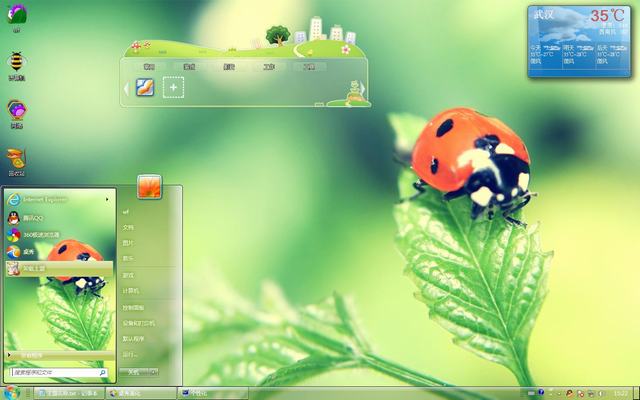This screenshot has height=400, width=640.
Task: Open the user folder link 'wf'
Action: click(126, 212)
